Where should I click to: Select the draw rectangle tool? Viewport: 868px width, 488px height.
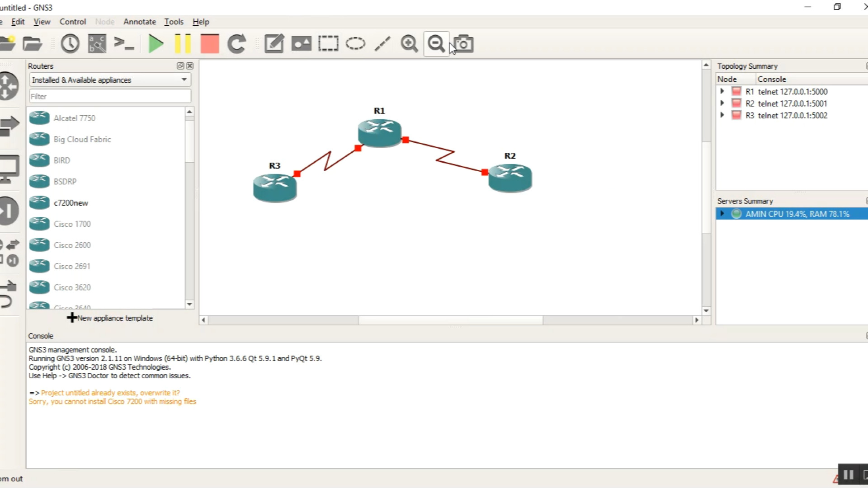[x=328, y=44]
